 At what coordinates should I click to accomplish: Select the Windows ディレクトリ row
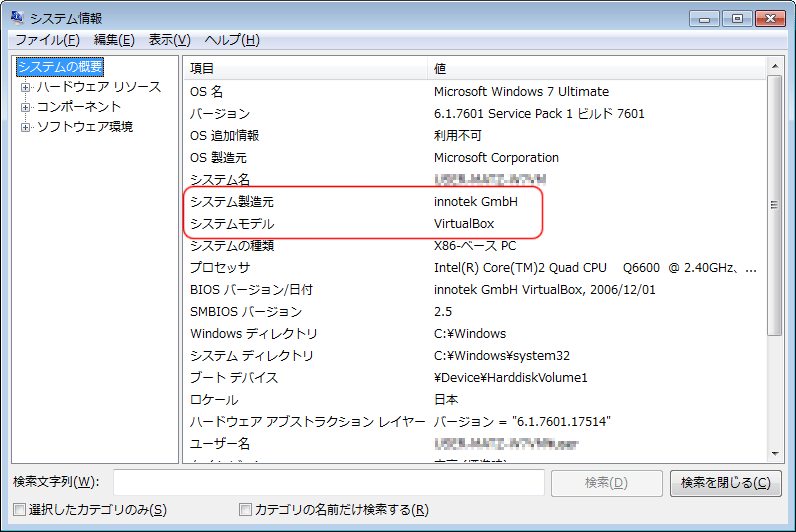tap(475, 334)
